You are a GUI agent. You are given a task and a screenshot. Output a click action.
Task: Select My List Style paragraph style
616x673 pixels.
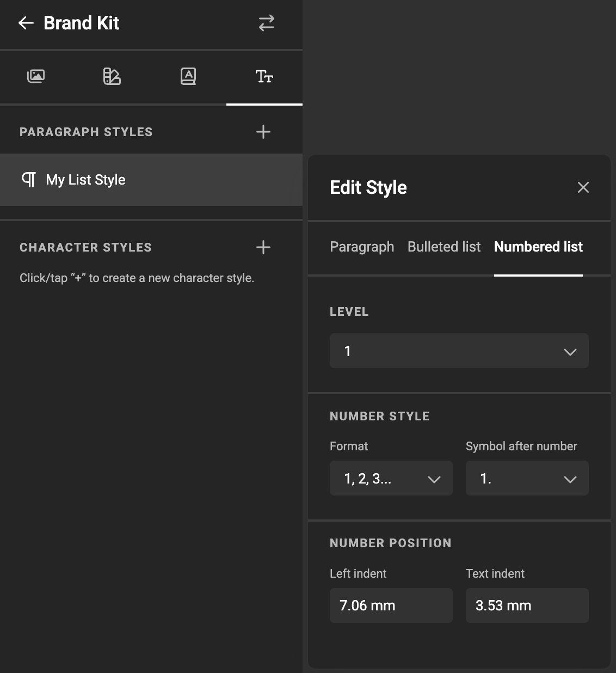pos(85,180)
